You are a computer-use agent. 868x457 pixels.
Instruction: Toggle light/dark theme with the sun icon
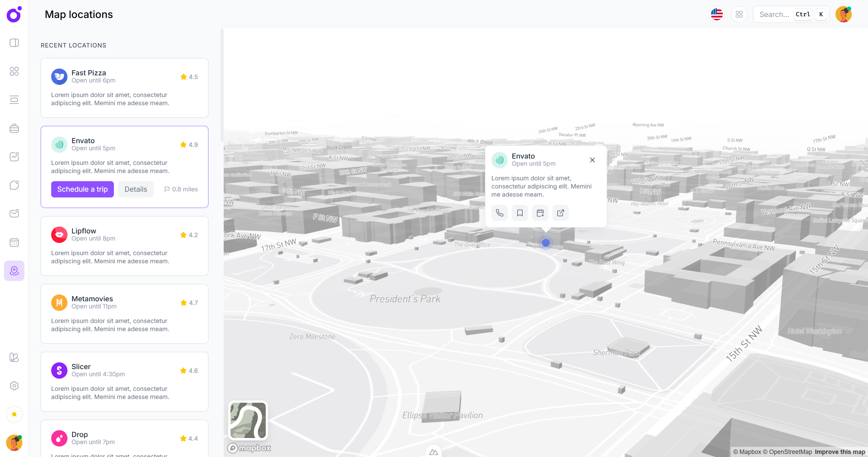(14, 414)
